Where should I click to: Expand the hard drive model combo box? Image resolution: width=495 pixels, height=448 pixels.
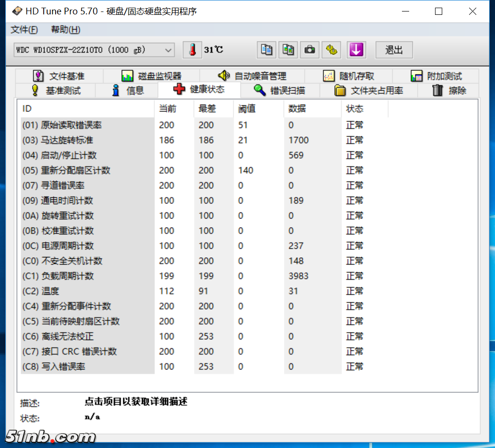94,50
